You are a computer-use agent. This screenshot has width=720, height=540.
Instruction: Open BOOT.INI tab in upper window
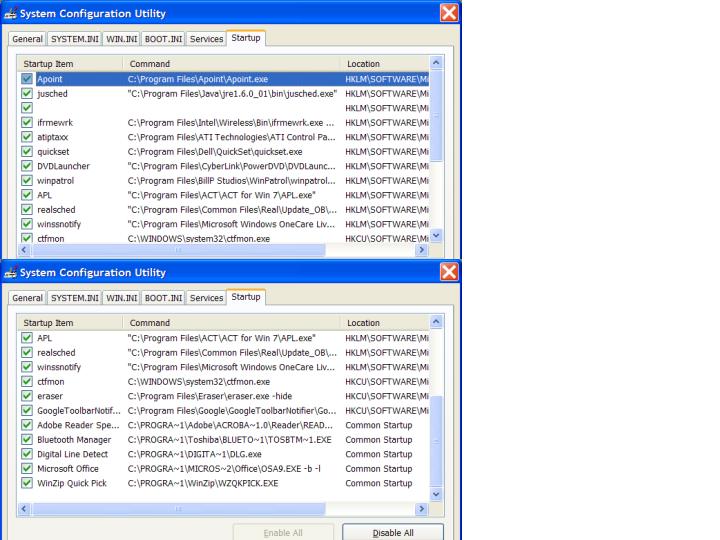click(x=163, y=39)
